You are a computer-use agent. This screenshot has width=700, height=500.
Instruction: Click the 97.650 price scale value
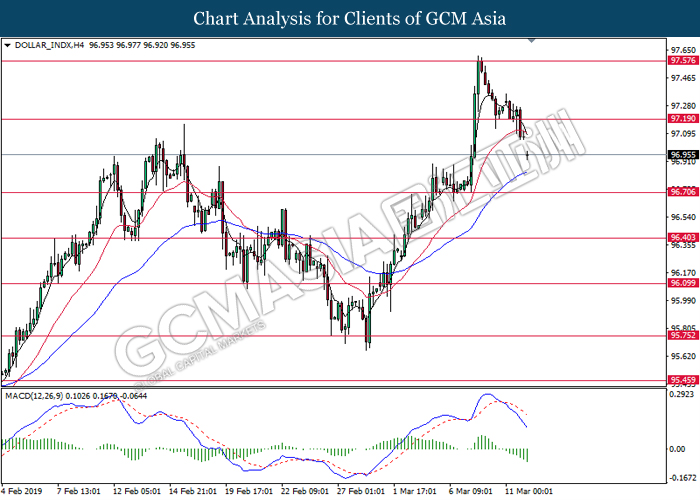click(x=683, y=50)
